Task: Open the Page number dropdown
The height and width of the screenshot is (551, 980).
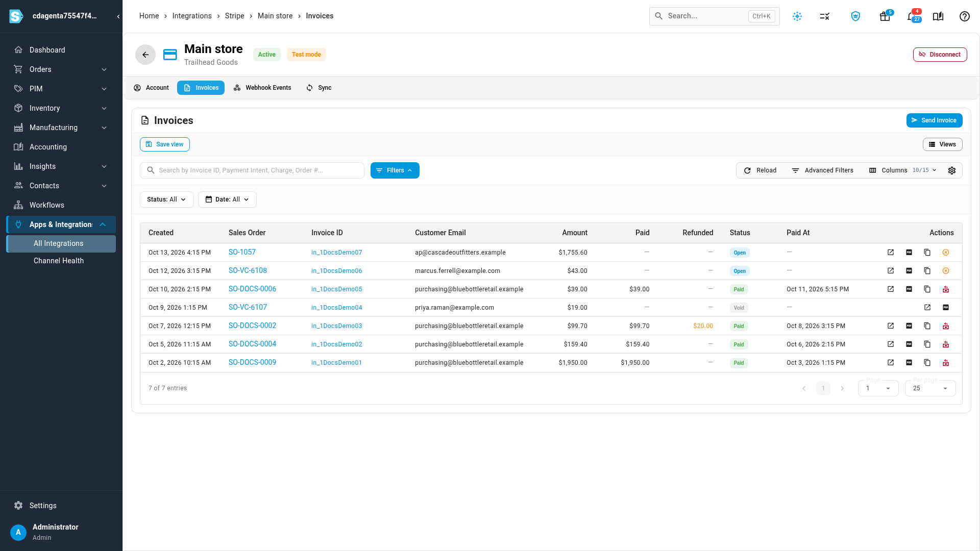Action: 878,388
